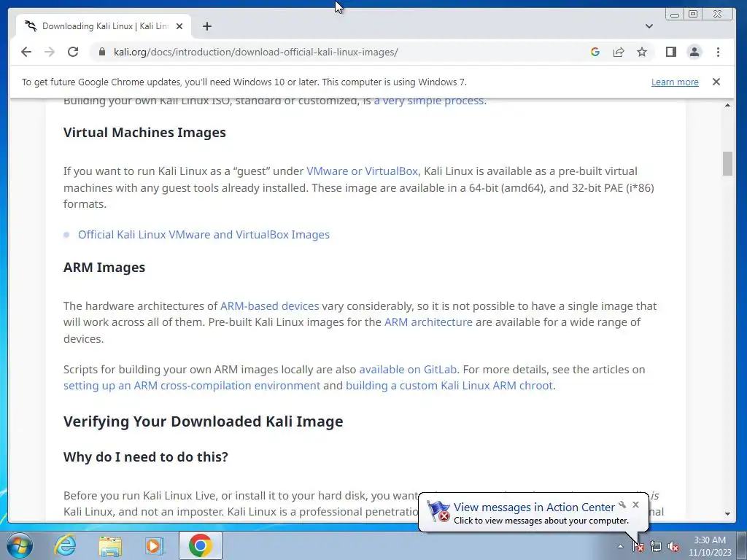The height and width of the screenshot is (560, 747).
Task: Open the Chrome side panel
Action: pos(671,52)
